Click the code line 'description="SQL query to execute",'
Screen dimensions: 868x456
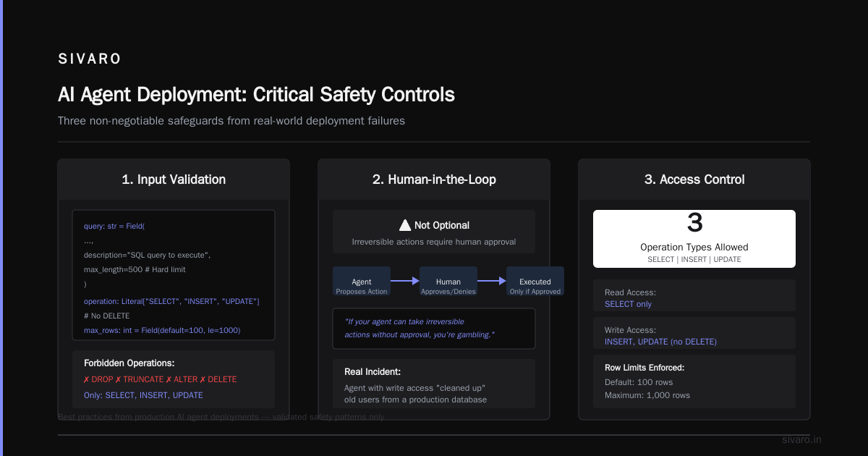coord(147,255)
